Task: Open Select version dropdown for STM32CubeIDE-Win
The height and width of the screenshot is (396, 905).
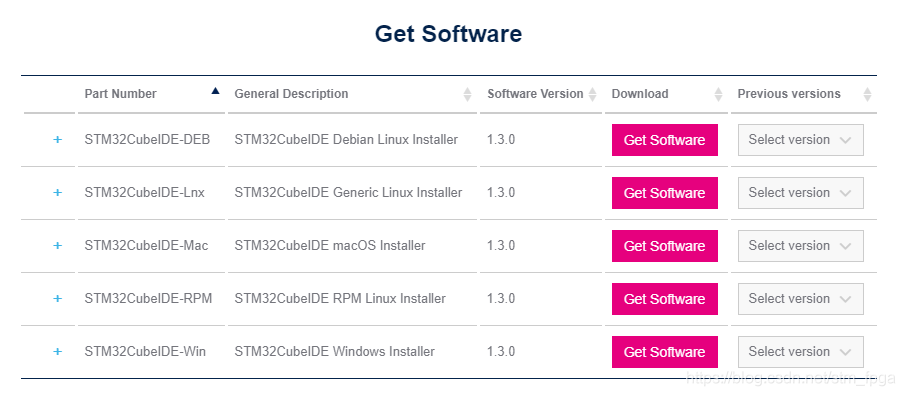Action: [x=801, y=352]
